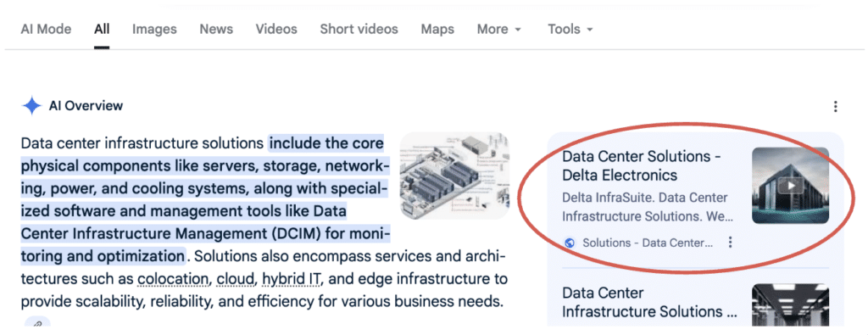This screenshot has height=335, width=868.
Task: Switch to the AI Mode tab
Action: (46, 30)
